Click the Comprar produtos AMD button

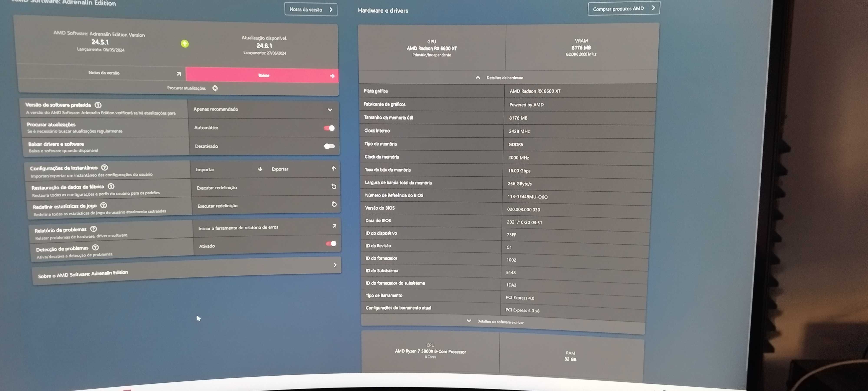624,8
